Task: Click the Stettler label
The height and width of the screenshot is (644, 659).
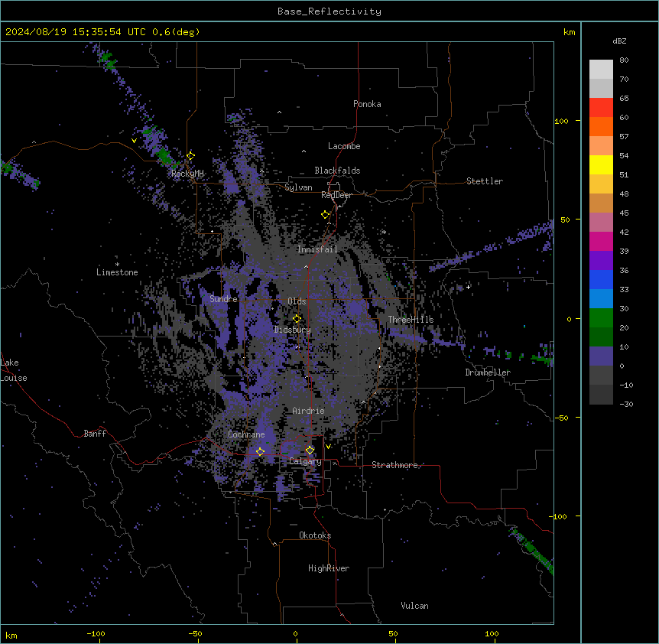Action: click(x=485, y=181)
